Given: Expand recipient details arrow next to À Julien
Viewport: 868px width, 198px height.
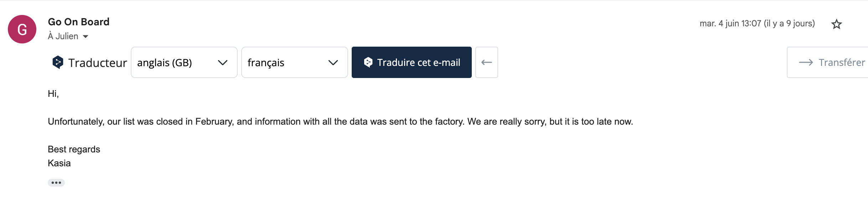Looking at the screenshot, I should tap(86, 36).
